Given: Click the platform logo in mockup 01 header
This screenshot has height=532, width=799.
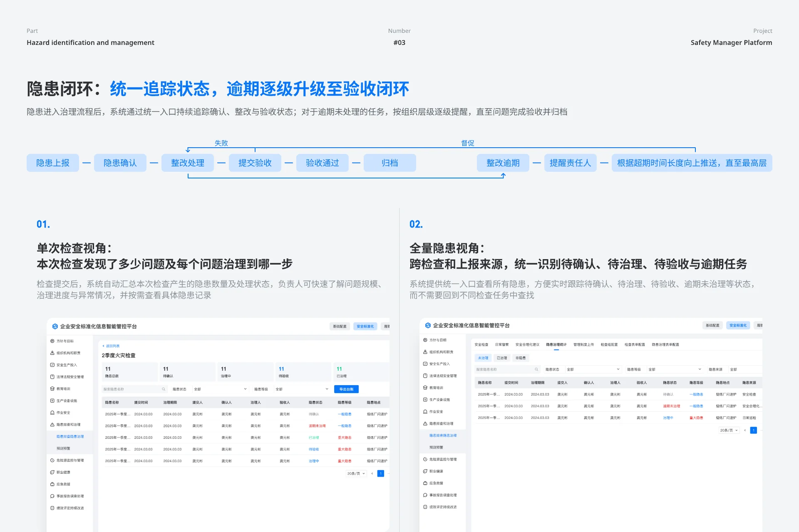Looking at the screenshot, I should pos(55,327).
